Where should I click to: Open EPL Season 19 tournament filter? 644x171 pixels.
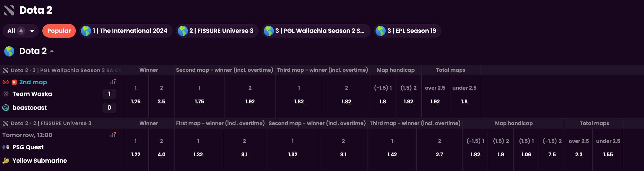click(407, 31)
